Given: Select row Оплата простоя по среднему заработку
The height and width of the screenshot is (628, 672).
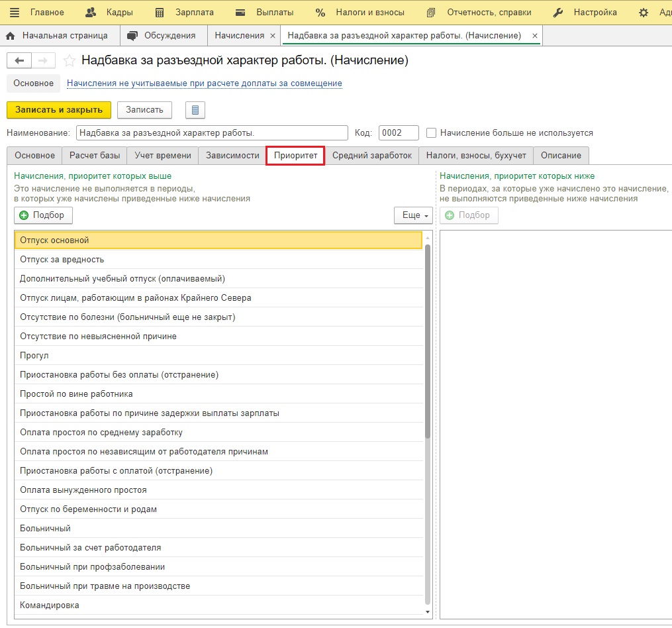Looking at the screenshot, I should click(218, 433).
